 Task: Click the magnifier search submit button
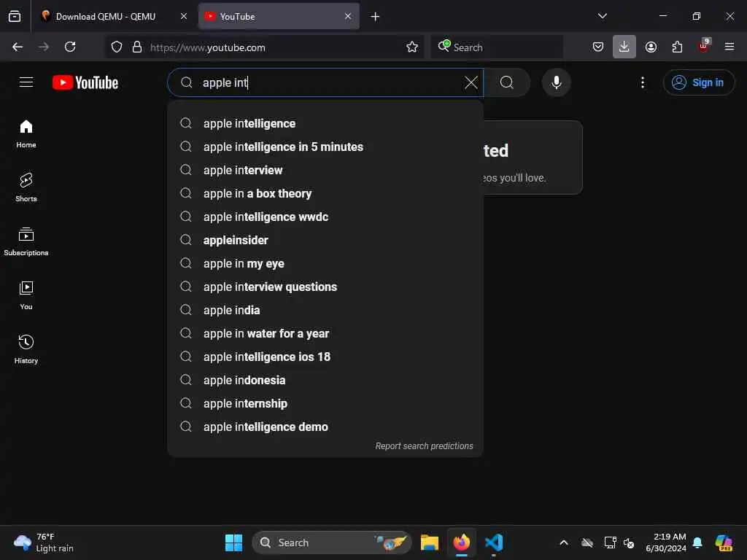click(x=507, y=82)
